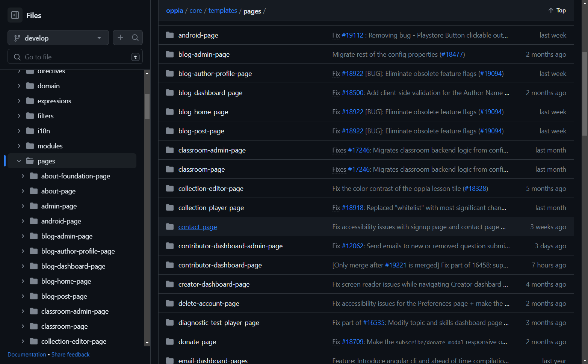Open issue #12062 link in commit message
Viewport: 588px width, 364px height.
coord(352,246)
